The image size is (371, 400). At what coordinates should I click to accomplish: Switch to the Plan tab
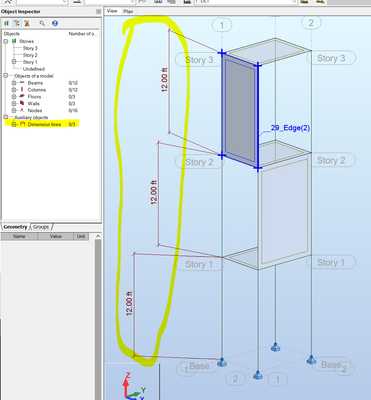coord(128,11)
